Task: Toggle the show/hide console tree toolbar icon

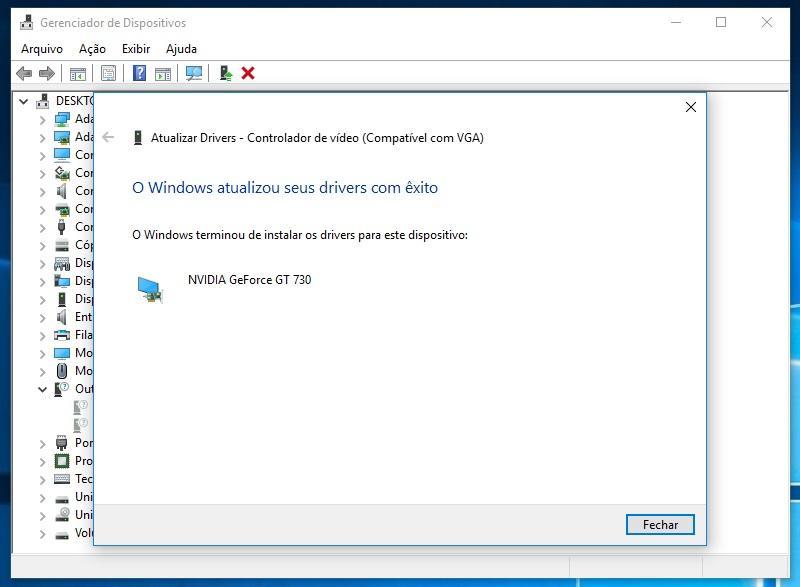Action: [x=78, y=74]
